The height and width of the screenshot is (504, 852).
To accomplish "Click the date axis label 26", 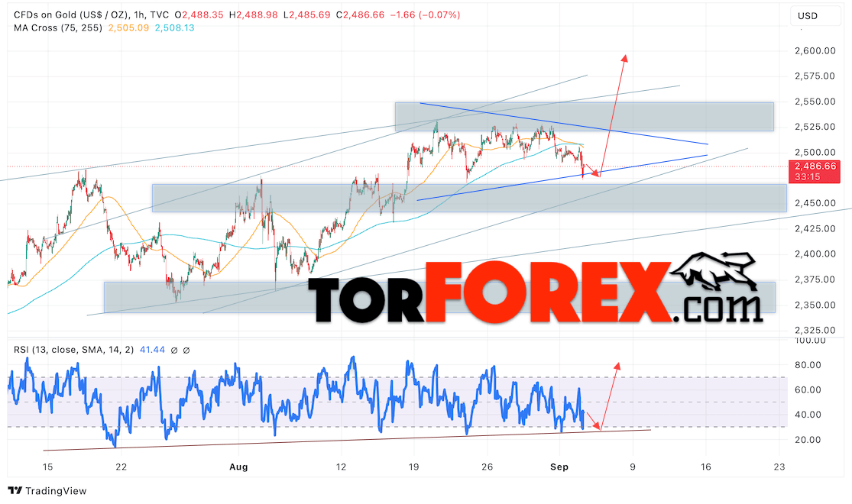I will click(488, 467).
